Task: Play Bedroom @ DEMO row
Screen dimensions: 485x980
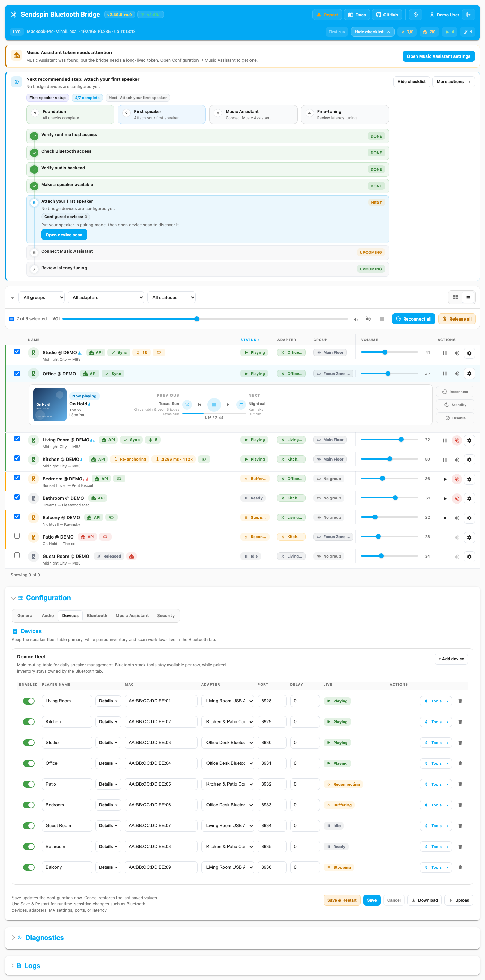Action: tap(444, 479)
